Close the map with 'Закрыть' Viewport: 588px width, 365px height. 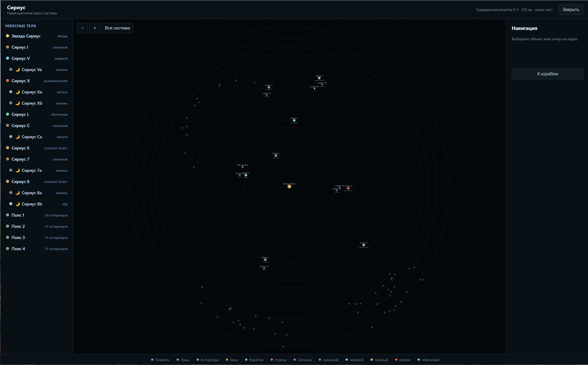pyautogui.click(x=571, y=10)
